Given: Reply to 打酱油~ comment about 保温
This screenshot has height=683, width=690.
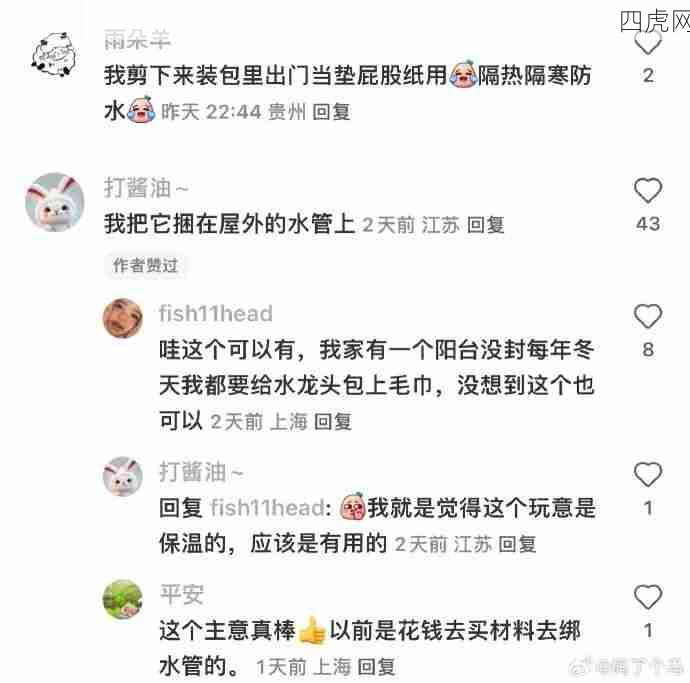Looking at the screenshot, I should click(517, 544).
